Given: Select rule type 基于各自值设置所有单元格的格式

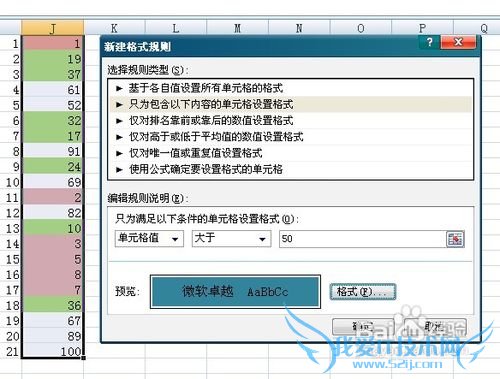Looking at the screenshot, I should [290, 88].
